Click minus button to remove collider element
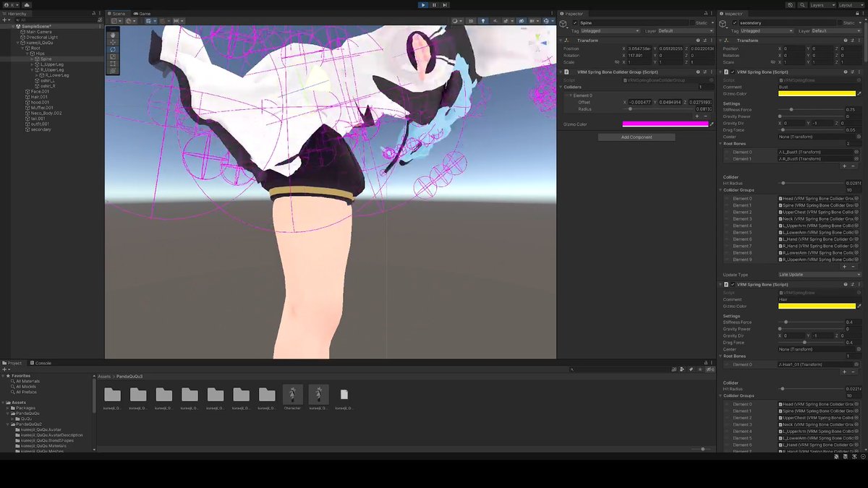 click(705, 116)
